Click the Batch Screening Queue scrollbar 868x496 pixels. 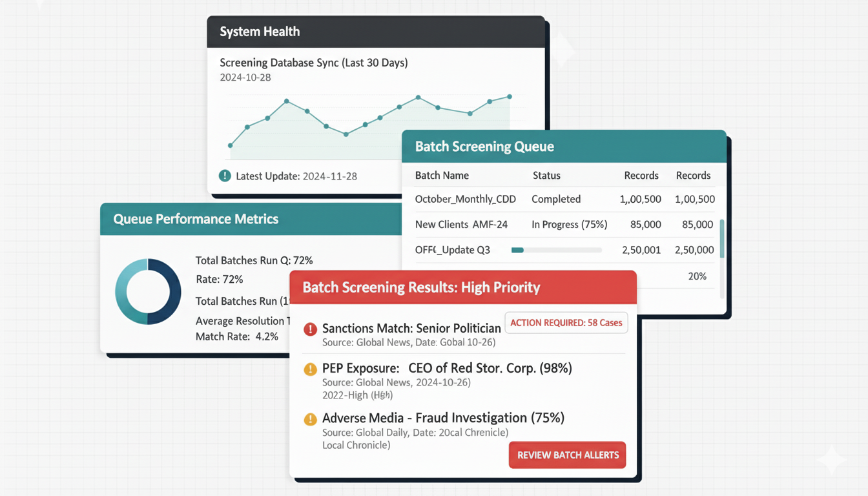[x=721, y=239]
